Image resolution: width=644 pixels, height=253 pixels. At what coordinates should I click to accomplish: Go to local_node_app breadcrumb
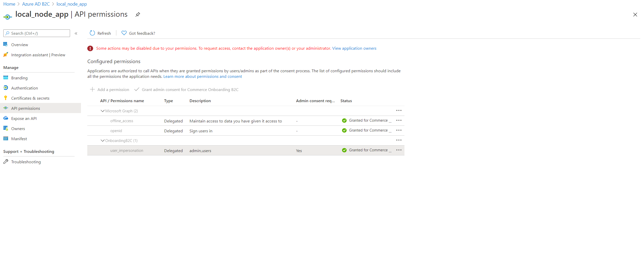click(72, 4)
